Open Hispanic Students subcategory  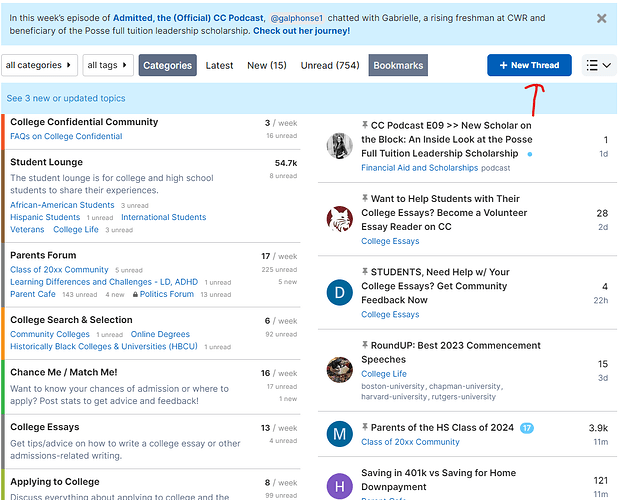coord(45,217)
